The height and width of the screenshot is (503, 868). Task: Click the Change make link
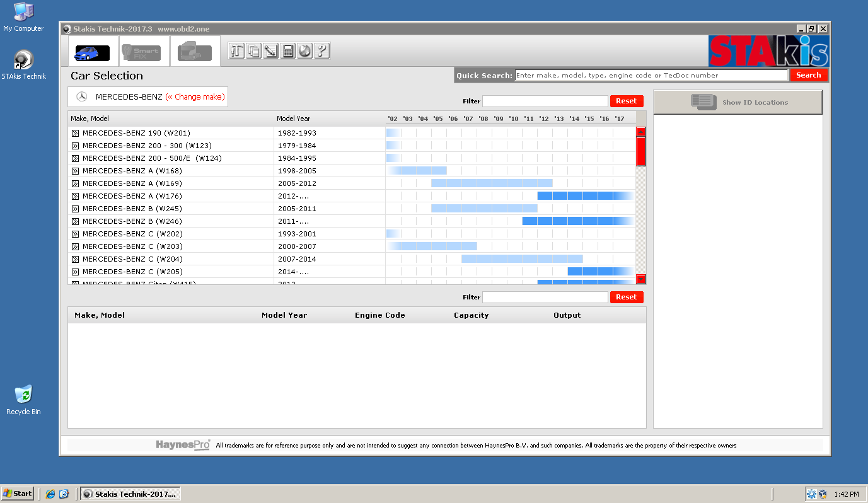195,97
